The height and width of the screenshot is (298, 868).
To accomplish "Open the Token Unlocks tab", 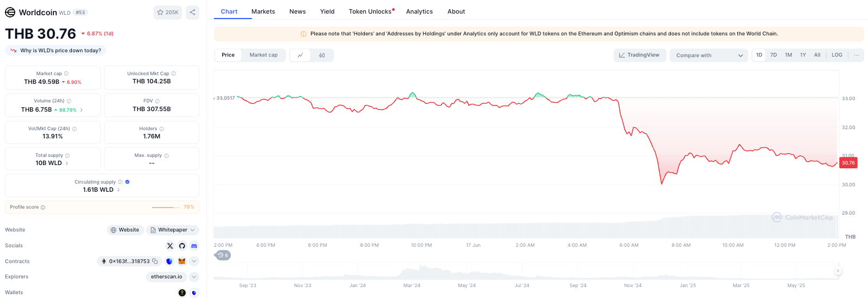I will click(x=370, y=11).
